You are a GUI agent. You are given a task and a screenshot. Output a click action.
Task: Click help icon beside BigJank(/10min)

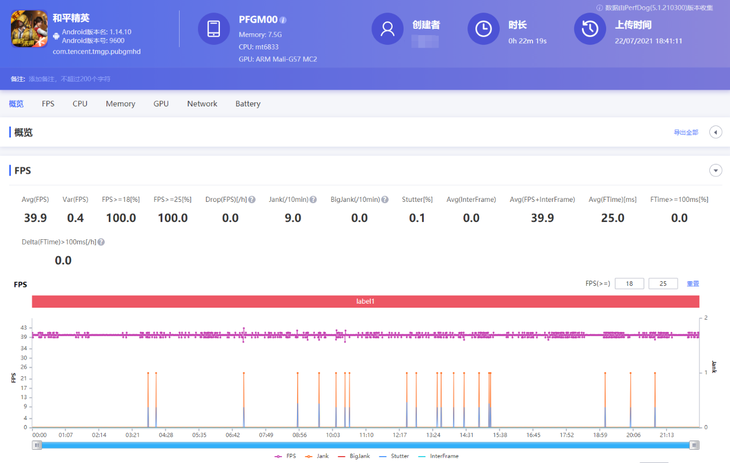(385, 200)
